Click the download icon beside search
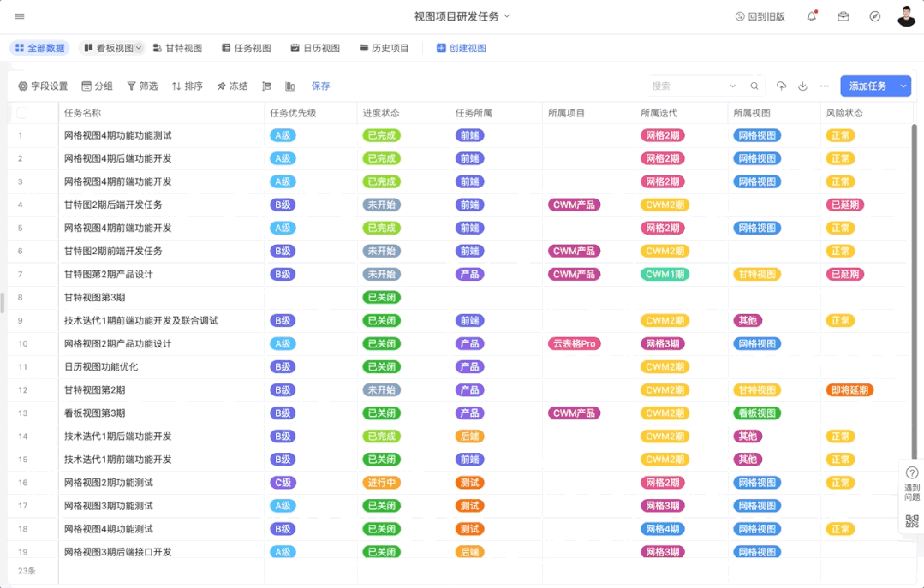This screenshot has width=924, height=588. [x=802, y=86]
